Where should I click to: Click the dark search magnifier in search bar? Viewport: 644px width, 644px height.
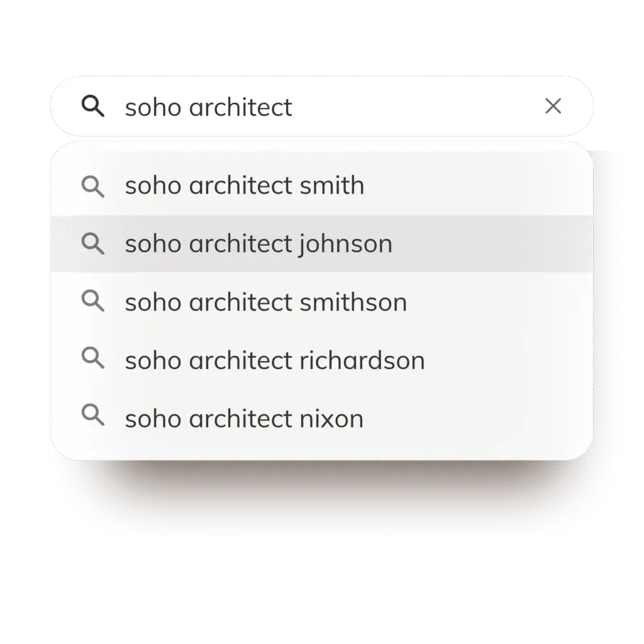(93, 106)
